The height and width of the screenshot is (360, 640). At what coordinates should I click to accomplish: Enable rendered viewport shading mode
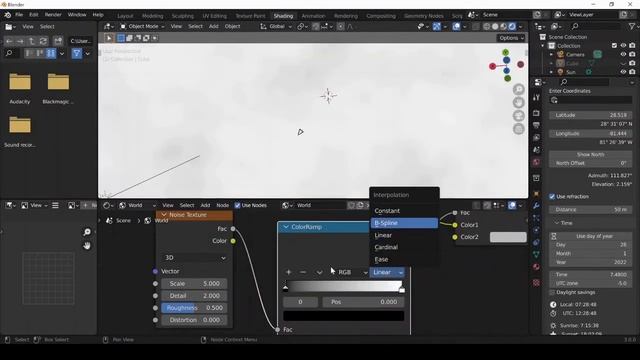point(512,27)
